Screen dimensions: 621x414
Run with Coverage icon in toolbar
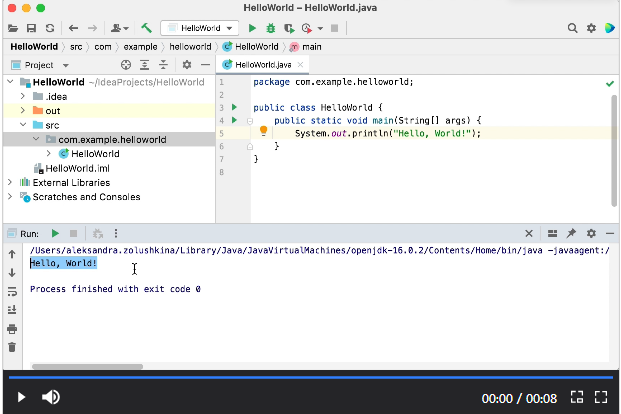click(289, 28)
